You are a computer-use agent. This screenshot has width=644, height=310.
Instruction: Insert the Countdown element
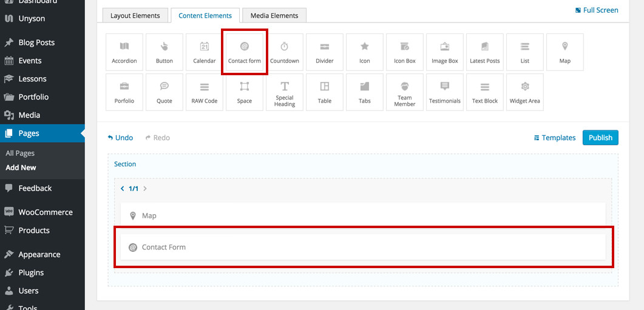click(284, 52)
